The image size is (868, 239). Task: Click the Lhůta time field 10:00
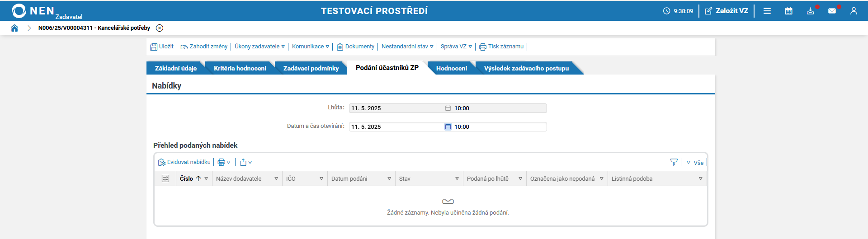click(x=500, y=108)
